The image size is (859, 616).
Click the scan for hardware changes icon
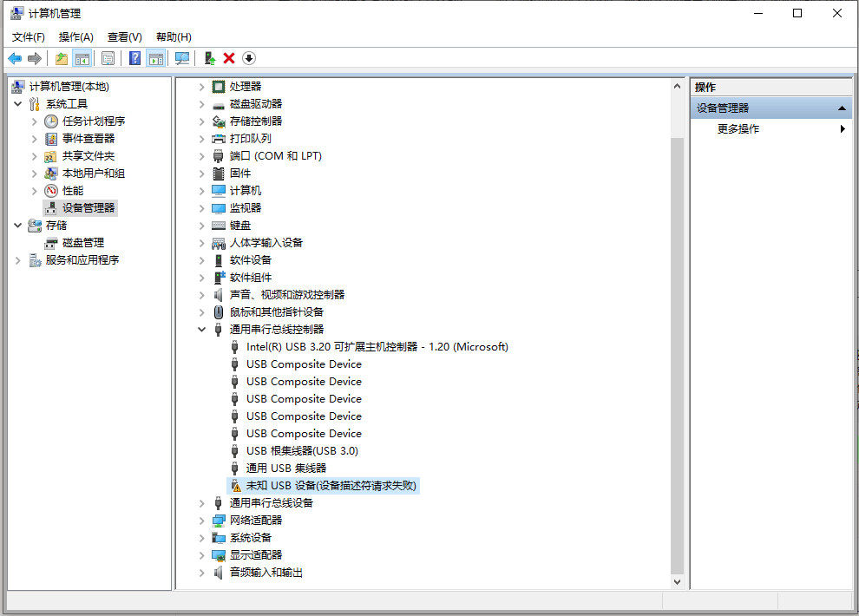pyautogui.click(x=182, y=58)
